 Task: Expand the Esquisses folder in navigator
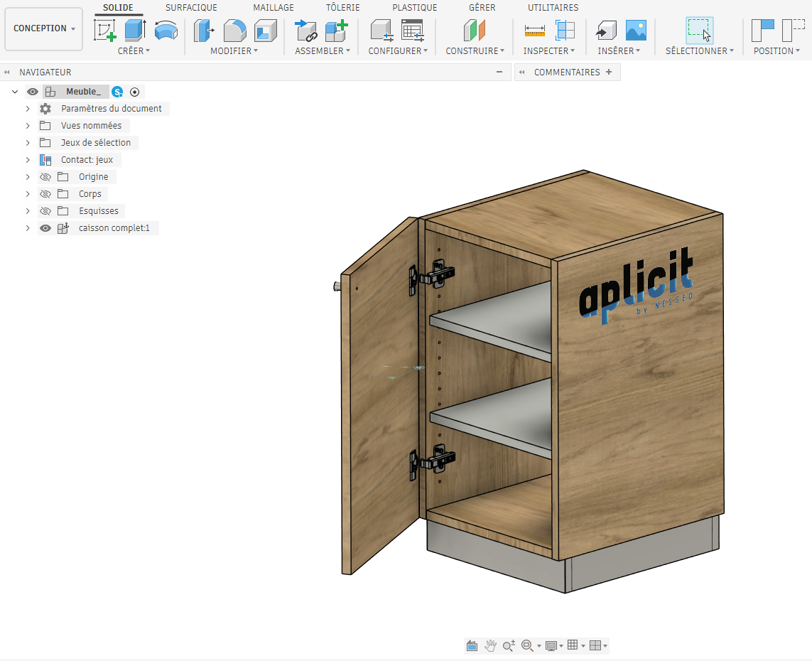click(x=28, y=211)
